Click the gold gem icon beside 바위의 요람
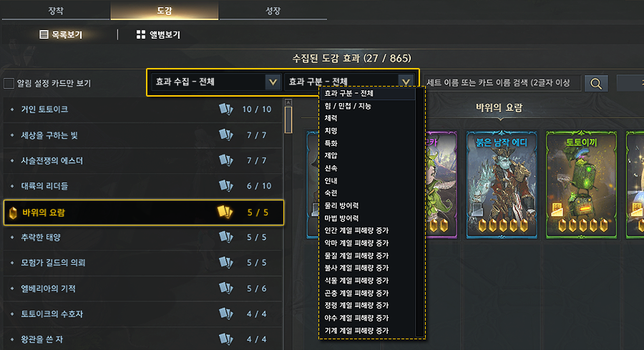The image size is (644, 350). [13, 213]
